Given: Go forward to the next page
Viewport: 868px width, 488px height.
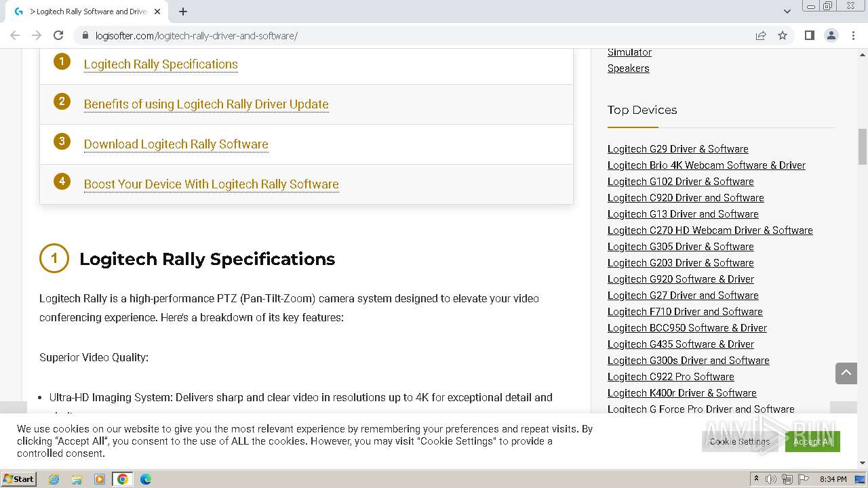Looking at the screenshot, I should (x=37, y=35).
